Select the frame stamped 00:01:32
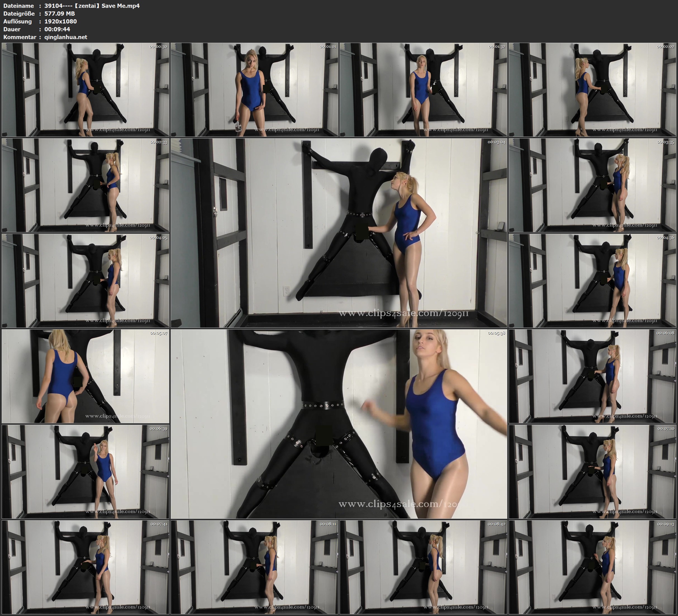 tap(424, 89)
